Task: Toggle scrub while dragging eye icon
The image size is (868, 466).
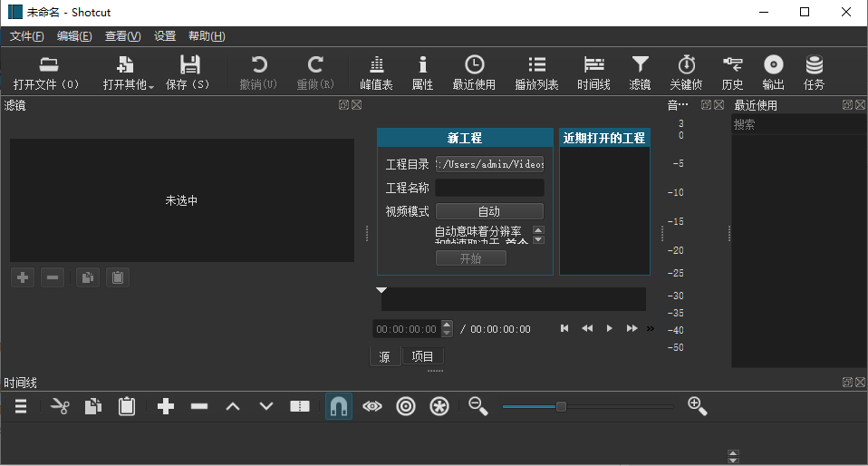Action: (x=372, y=407)
